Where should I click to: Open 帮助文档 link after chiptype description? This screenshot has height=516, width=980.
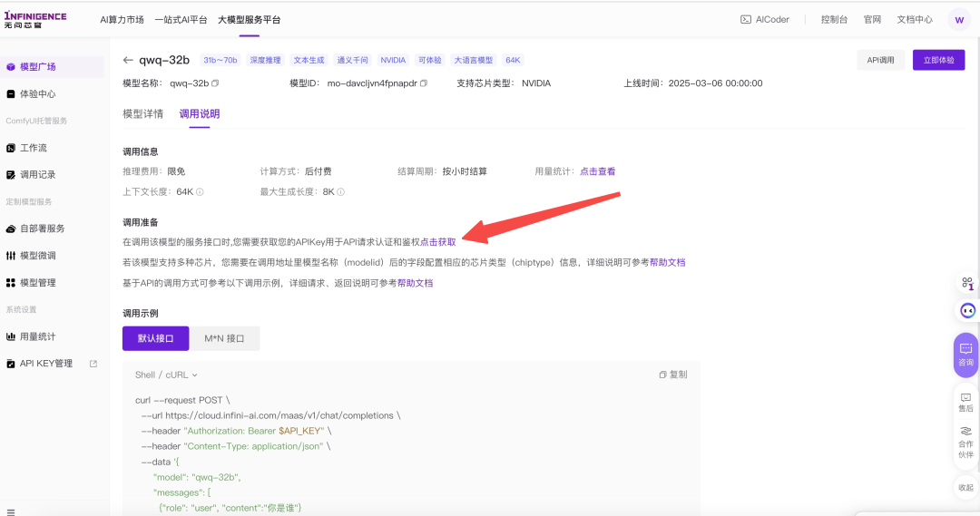click(668, 262)
